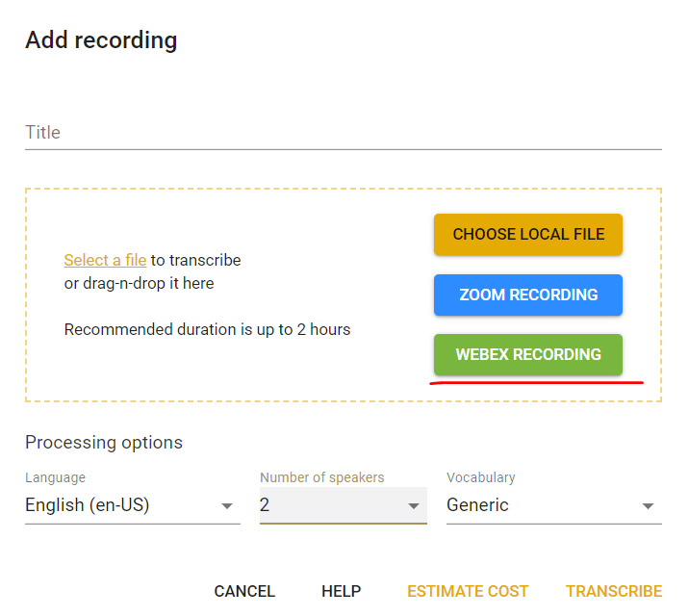Click the 'Recommended duration' note text
The height and width of the screenshot is (616, 689).
point(208,329)
